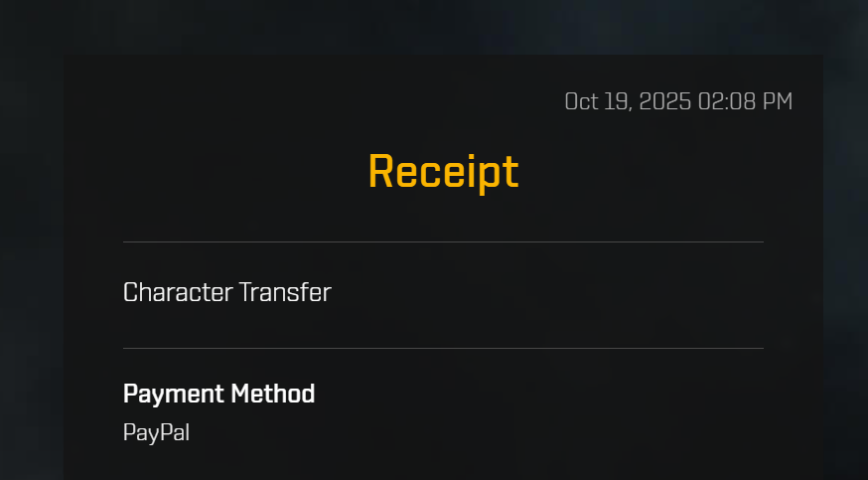This screenshot has height=480, width=868.
Task: Click the PM suffix of the timestamp
Action: pos(778,102)
